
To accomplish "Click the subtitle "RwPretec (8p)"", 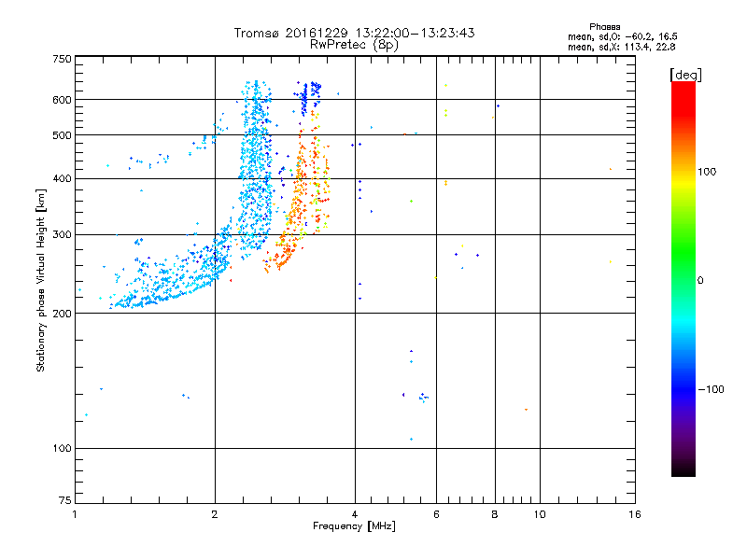I will pyautogui.click(x=354, y=45).
